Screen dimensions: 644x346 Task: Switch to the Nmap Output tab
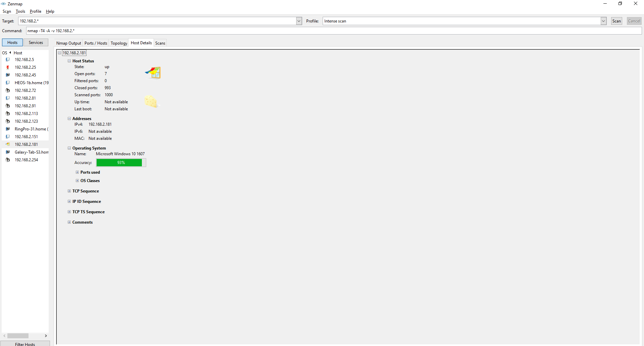pyautogui.click(x=68, y=43)
